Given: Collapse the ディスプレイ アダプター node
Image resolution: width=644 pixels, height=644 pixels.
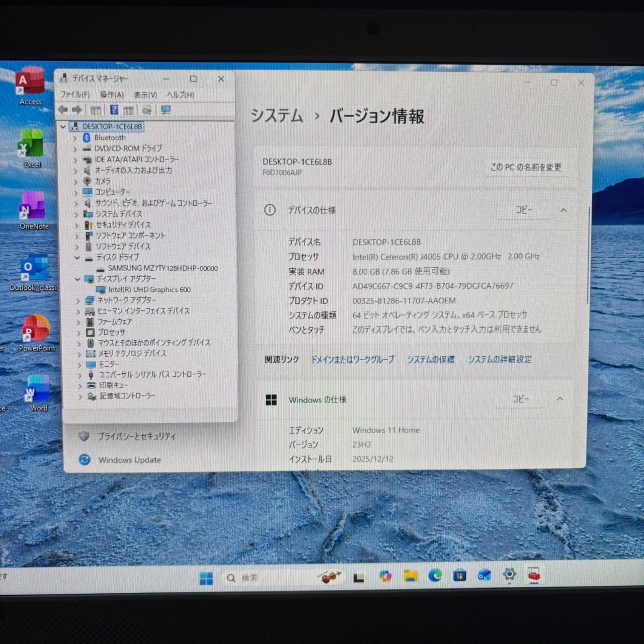Looking at the screenshot, I should click(77, 279).
